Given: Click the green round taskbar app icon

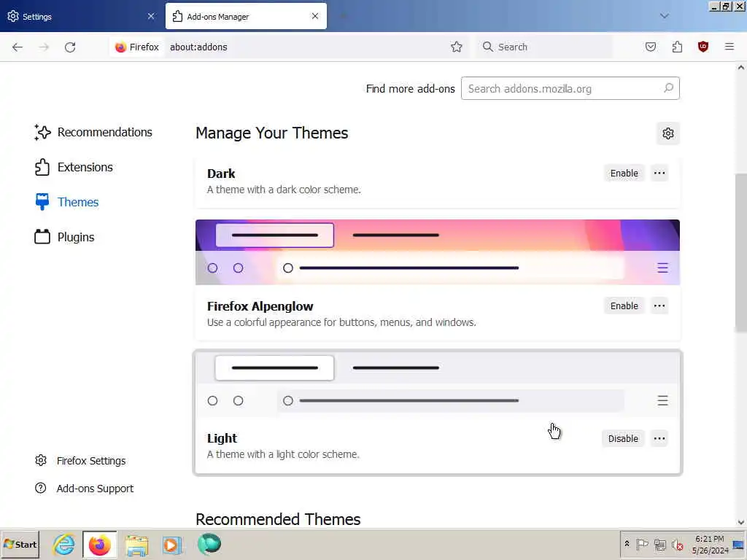Looking at the screenshot, I should 209,544.
